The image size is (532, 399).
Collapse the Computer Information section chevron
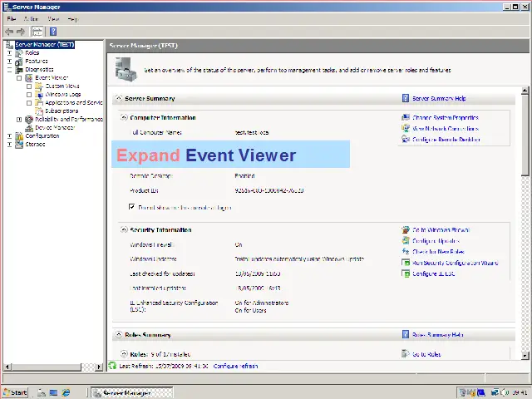pos(124,117)
